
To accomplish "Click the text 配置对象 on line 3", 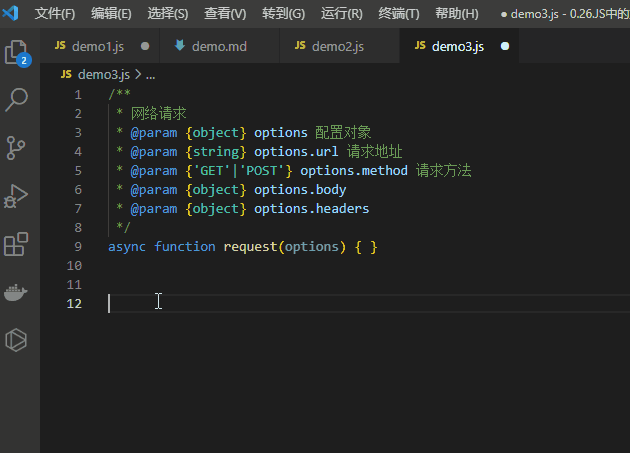I will 343,132.
